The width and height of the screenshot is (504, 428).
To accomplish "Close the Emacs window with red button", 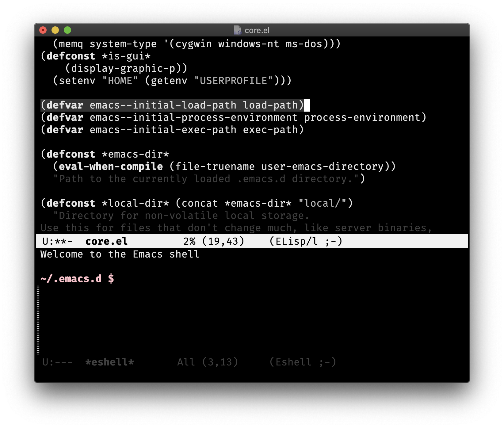I will click(x=43, y=30).
